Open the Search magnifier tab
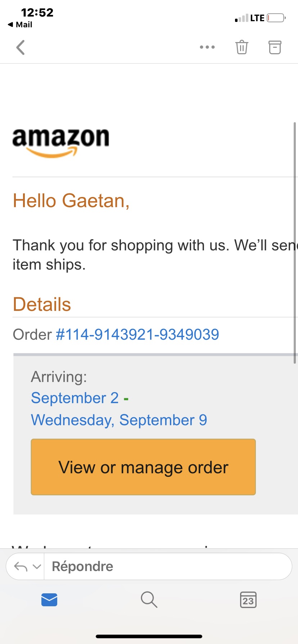 (149, 600)
